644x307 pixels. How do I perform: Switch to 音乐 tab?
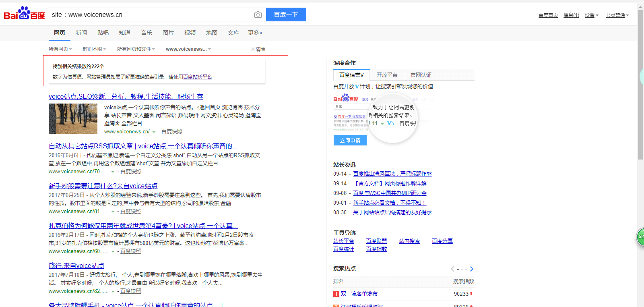(147, 33)
